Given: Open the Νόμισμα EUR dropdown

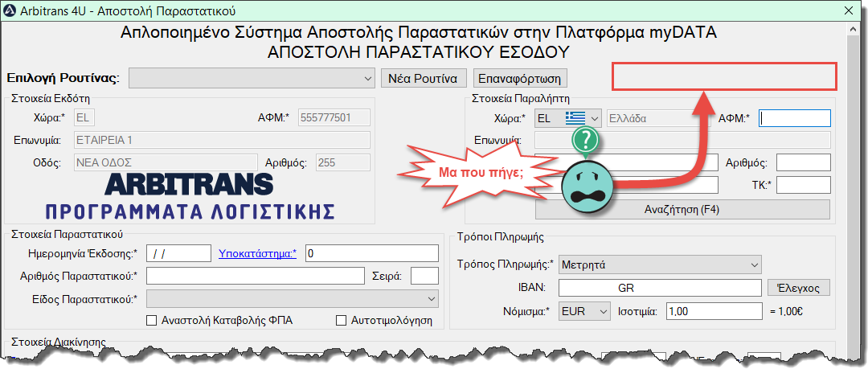Looking at the screenshot, I should click(x=584, y=311).
